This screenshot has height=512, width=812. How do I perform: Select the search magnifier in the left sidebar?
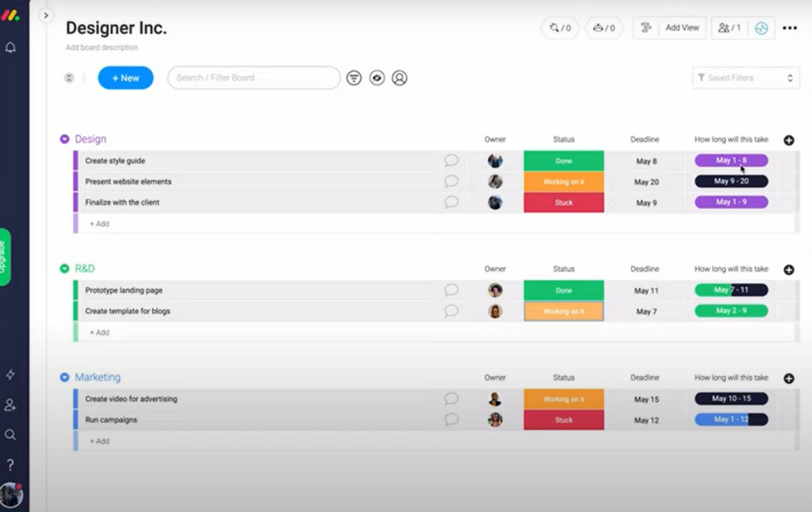(10, 434)
